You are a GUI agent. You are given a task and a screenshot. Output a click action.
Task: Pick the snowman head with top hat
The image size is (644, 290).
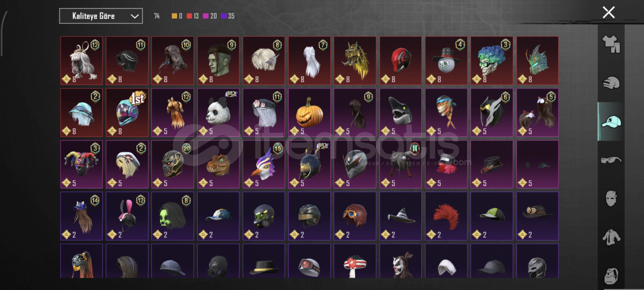point(446,61)
